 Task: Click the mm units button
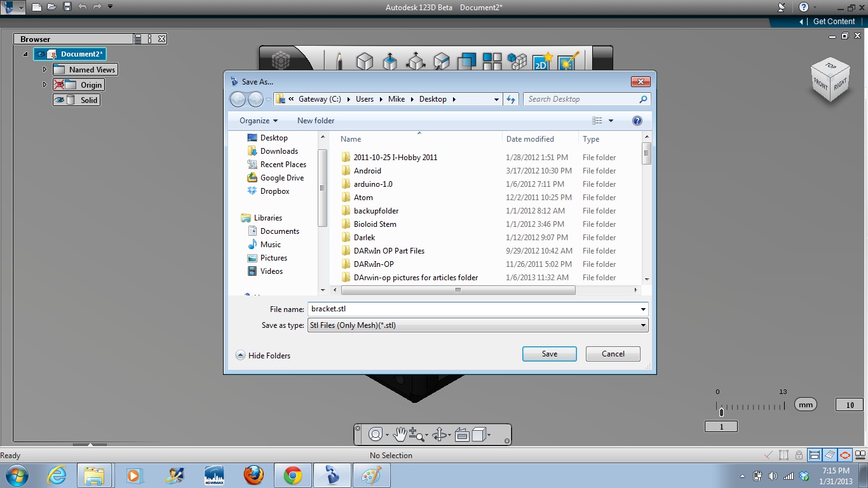806,405
